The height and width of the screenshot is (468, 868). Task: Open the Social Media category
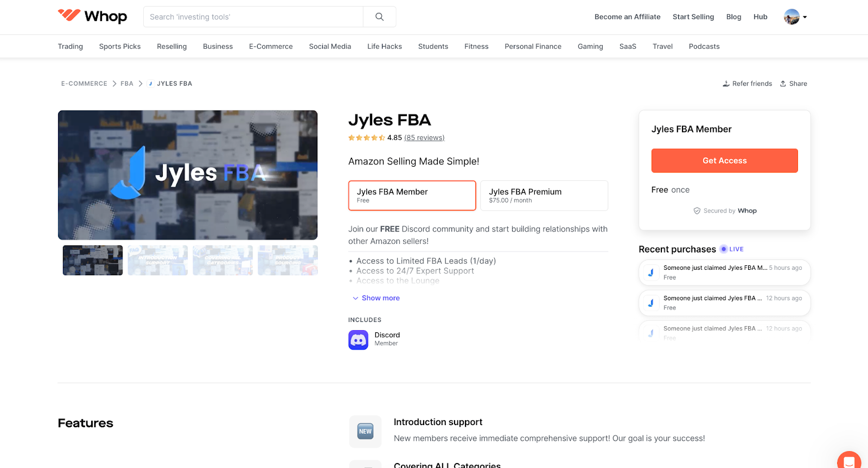[x=330, y=46]
